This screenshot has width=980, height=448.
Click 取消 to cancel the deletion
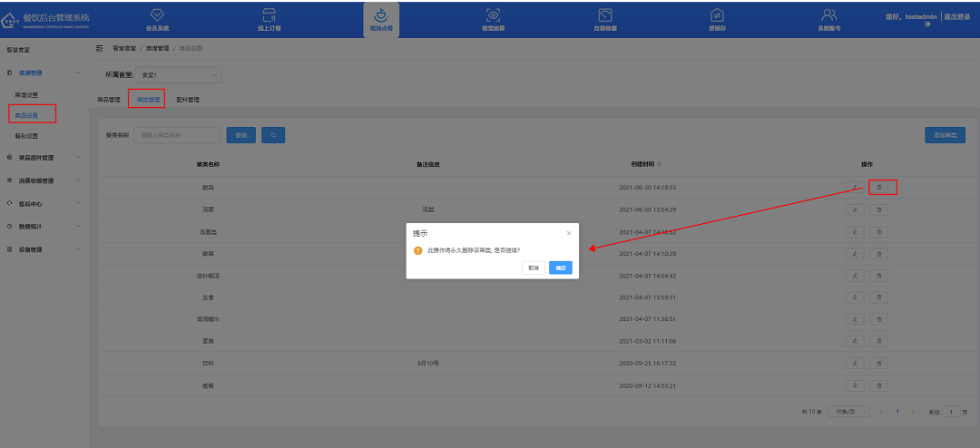pos(534,268)
